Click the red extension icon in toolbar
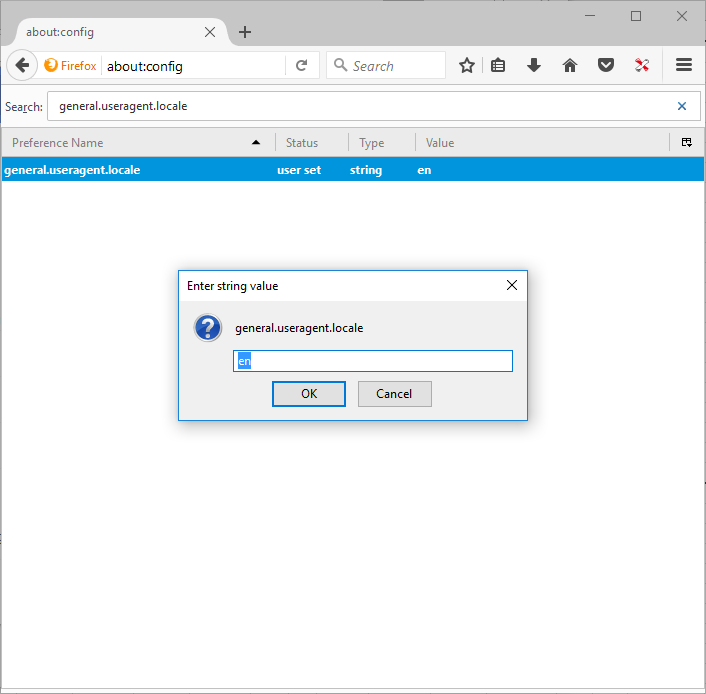Viewport: 706px width, 694px height. coord(642,66)
